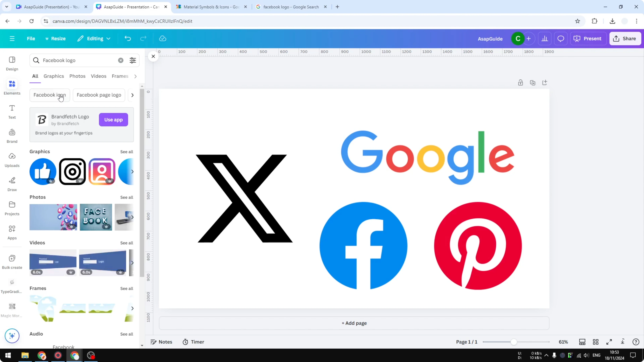
Task: Click See all next to Photos
Action: [127, 197]
